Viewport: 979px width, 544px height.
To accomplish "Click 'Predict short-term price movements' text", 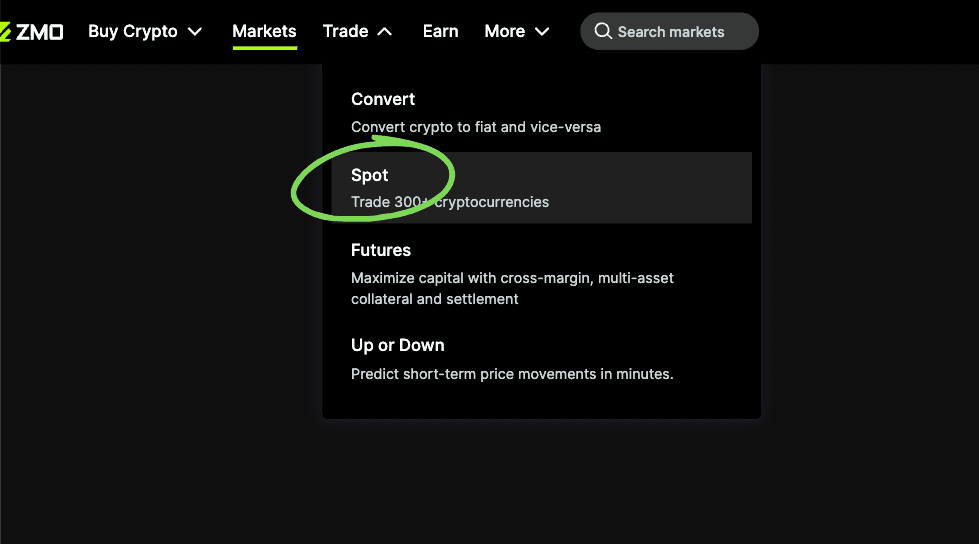I will click(512, 374).
